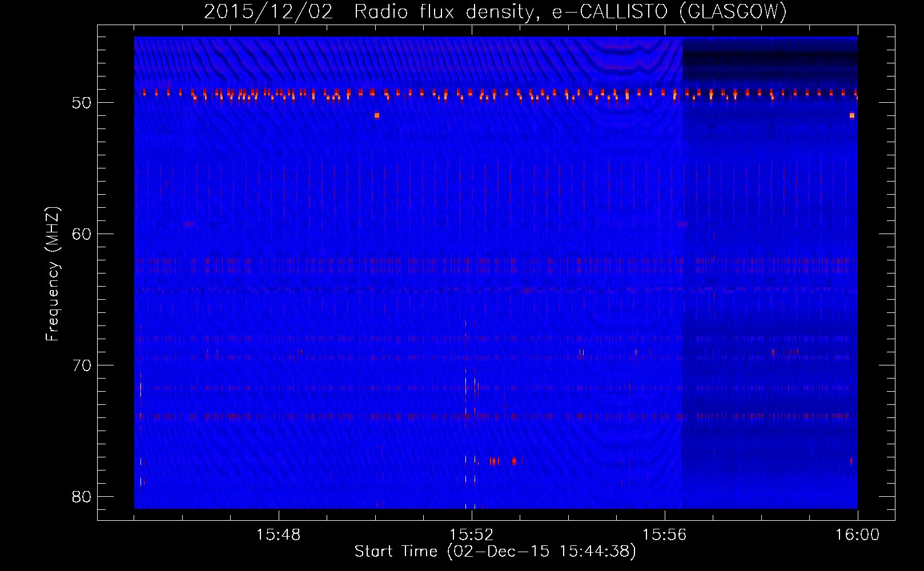Click the 70 frequency tick label

pyautogui.click(x=82, y=365)
